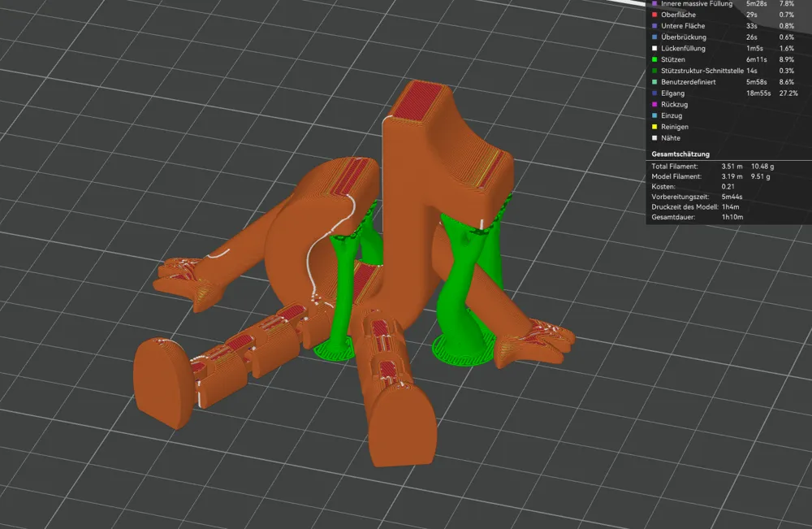Click the model filament length '3.19 m'

click(x=732, y=176)
